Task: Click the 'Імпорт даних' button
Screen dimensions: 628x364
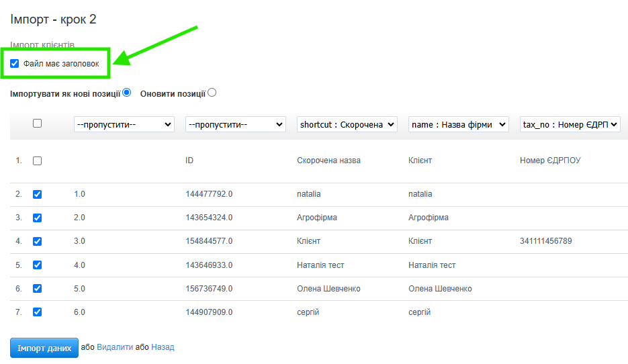Action: [44, 348]
